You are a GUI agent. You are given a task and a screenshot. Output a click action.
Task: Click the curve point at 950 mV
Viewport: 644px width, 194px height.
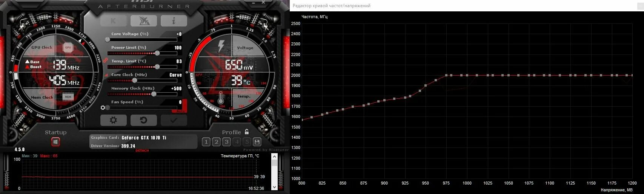[x=426, y=85]
